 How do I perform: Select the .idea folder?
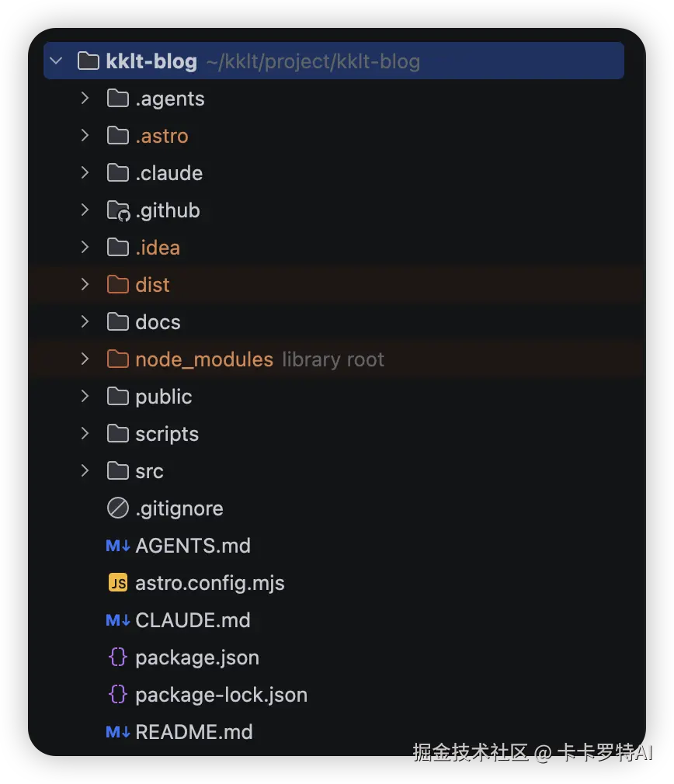pyautogui.click(x=158, y=248)
